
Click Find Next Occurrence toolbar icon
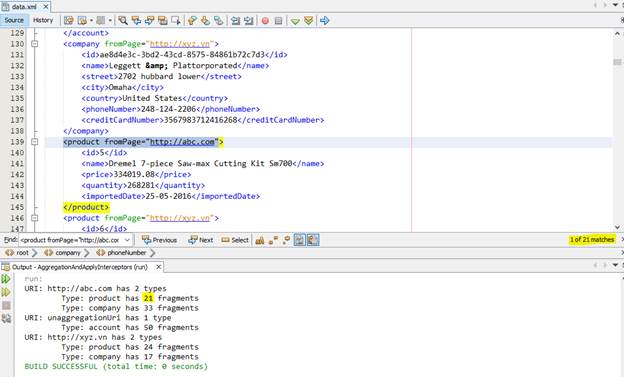pyautogui.click(x=149, y=20)
